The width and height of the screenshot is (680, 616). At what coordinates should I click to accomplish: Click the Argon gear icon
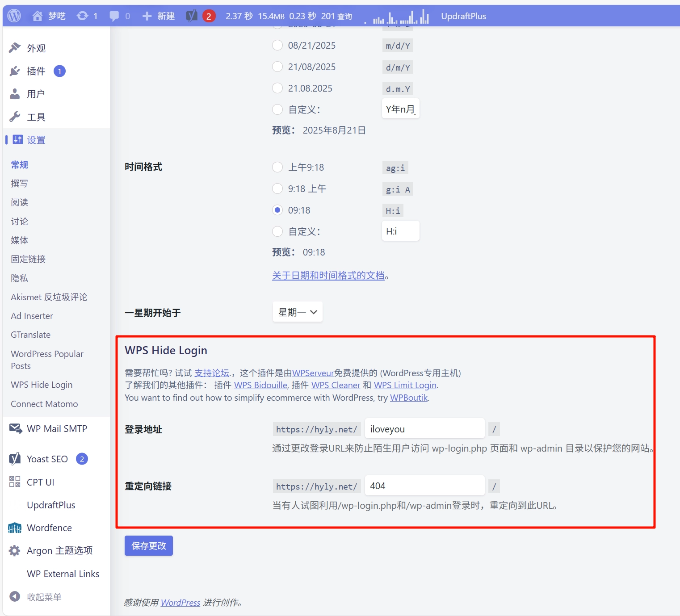15,551
